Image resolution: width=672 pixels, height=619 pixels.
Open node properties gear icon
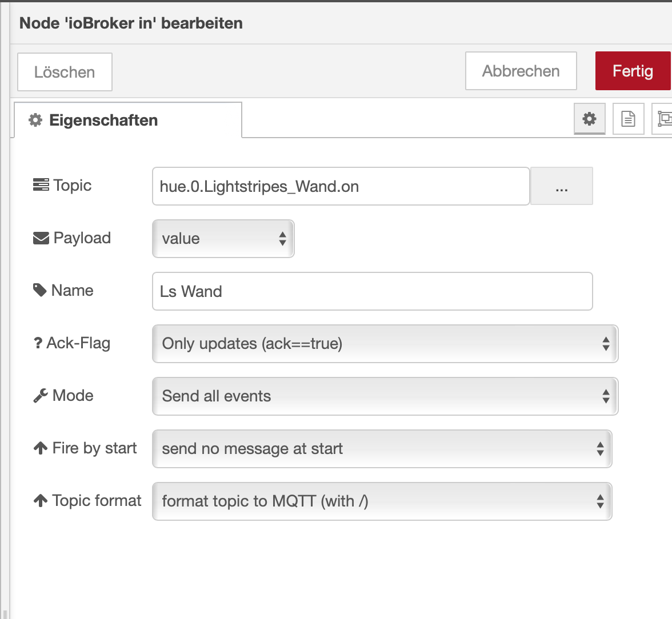coord(589,119)
